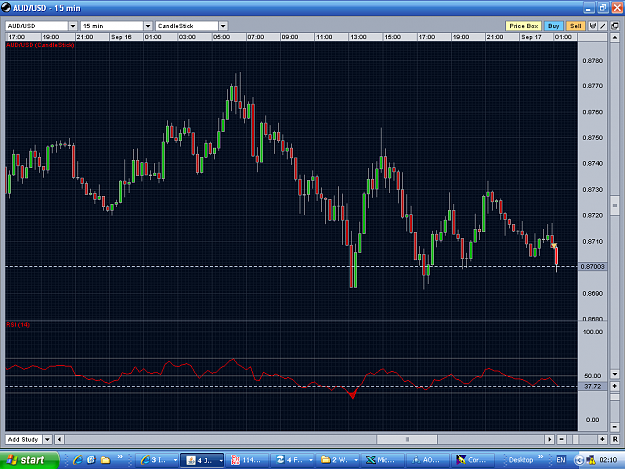The width and height of the screenshot is (625, 469).
Task: Click the vertical scale down arrow
Action: (x=615, y=374)
